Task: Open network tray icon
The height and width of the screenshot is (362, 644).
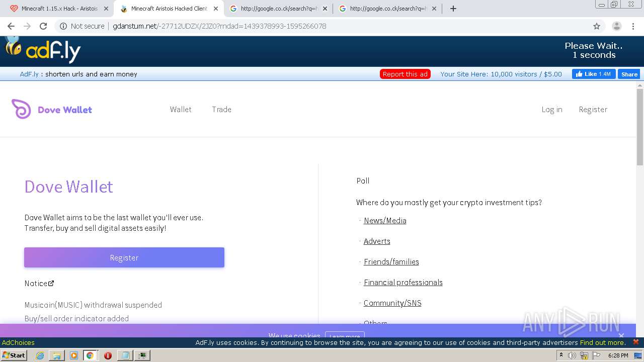Action: pyautogui.click(x=584, y=355)
